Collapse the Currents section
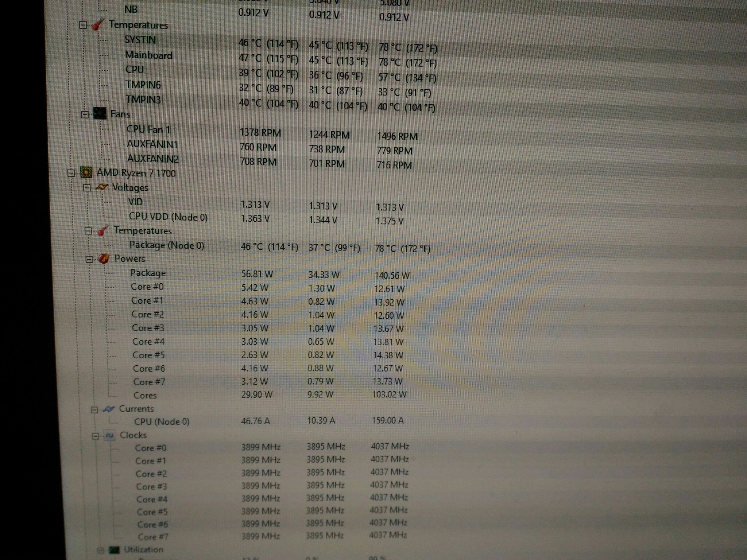 coord(94,410)
